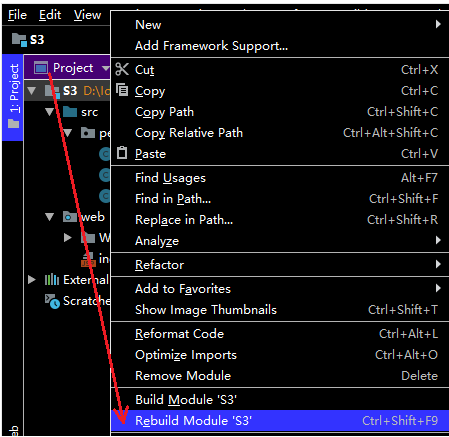The height and width of the screenshot is (437, 449).
Task: Collapse the src folder tree arrow
Action: [x=50, y=112]
